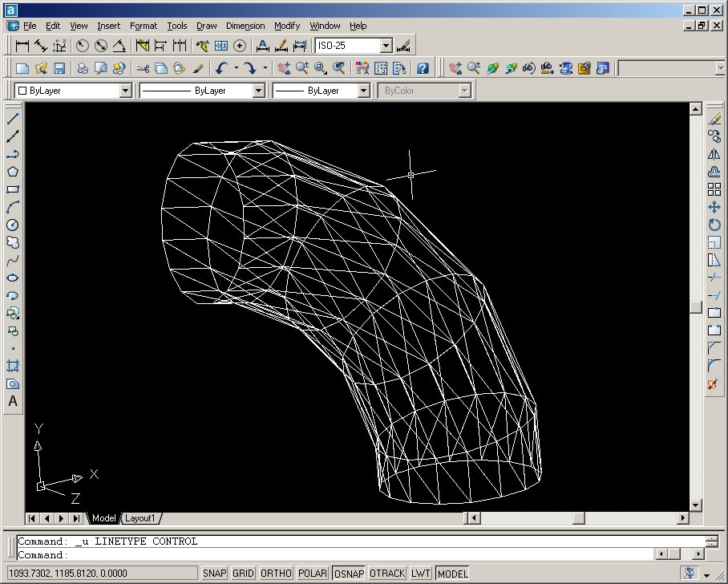Open the Dimension menu
Screen dimensions: 728x584
[245, 26]
